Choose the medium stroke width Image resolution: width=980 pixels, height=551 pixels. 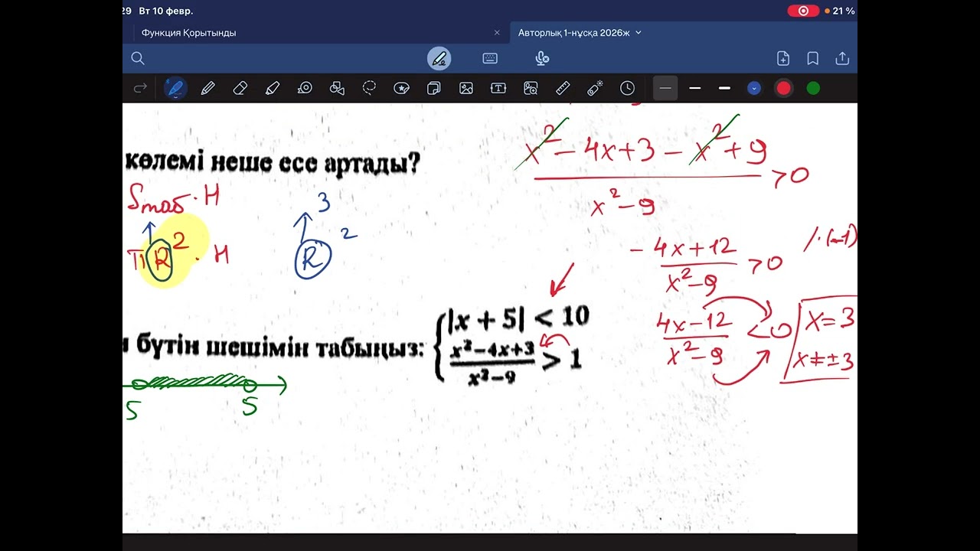click(x=695, y=88)
